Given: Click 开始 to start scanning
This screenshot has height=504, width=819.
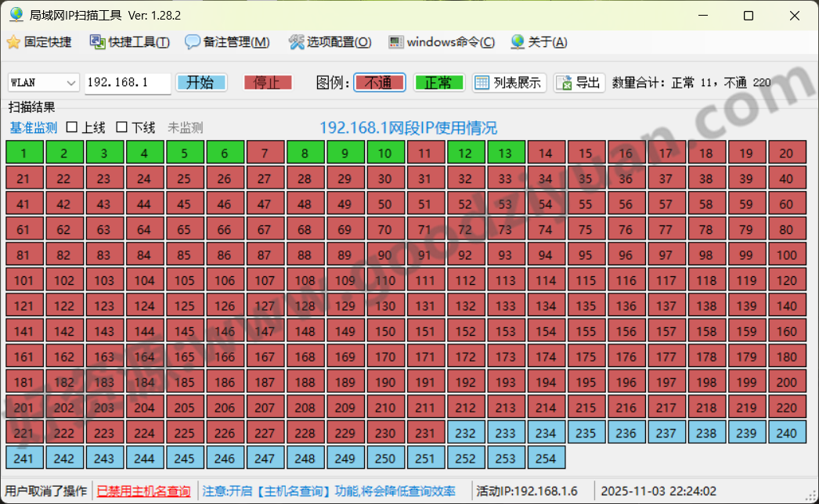Looking at the screenshot, I should coord(201,82).
